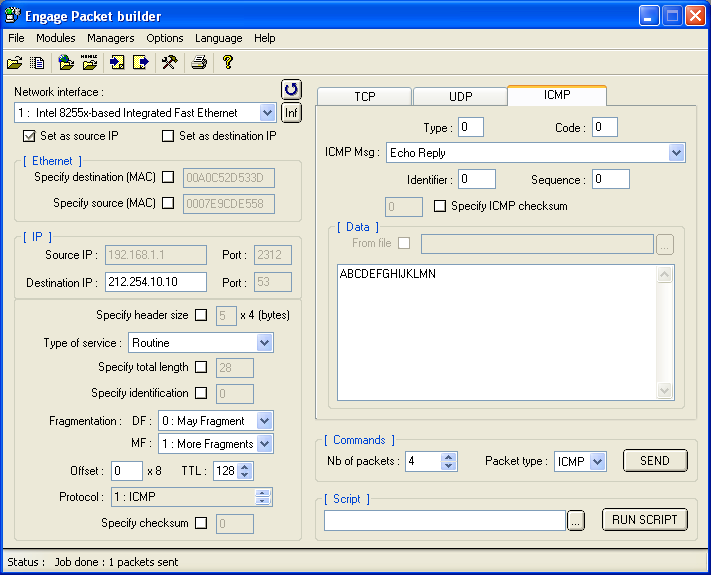Click the ICMP Type input field
The height and width of the screenshot is (575, 711).
coord(471,127)
